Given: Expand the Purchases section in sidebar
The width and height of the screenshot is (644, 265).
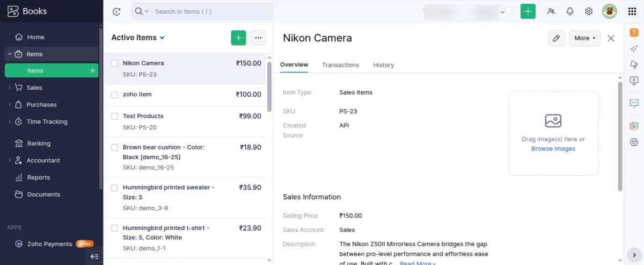Looking at the screenshot, I should (x=10, y=105).
